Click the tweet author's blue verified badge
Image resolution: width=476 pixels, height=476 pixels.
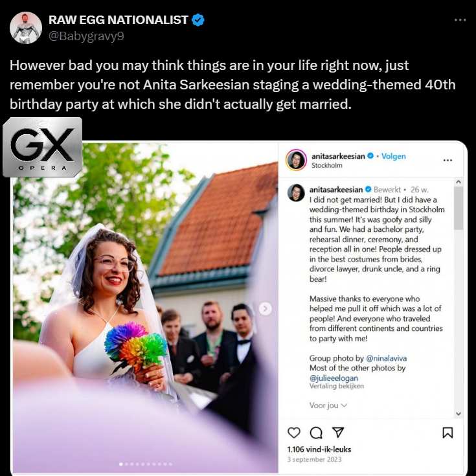coord(198,20)
